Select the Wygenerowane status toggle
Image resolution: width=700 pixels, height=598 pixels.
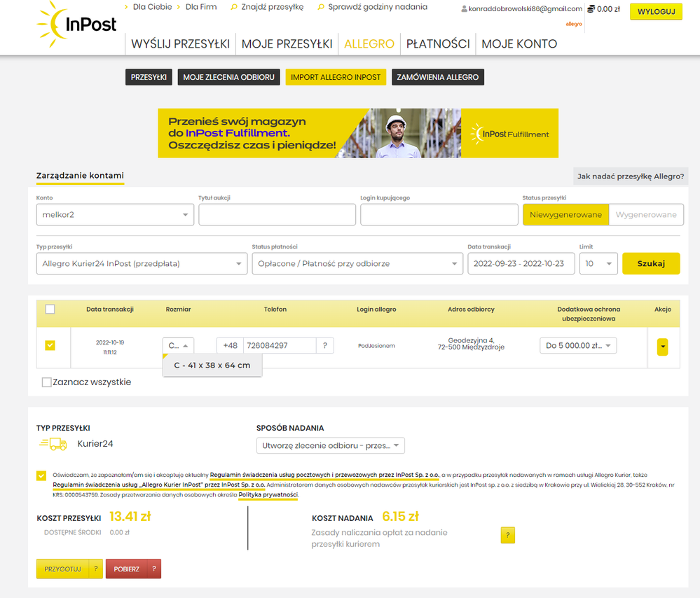tap(646, 215)
